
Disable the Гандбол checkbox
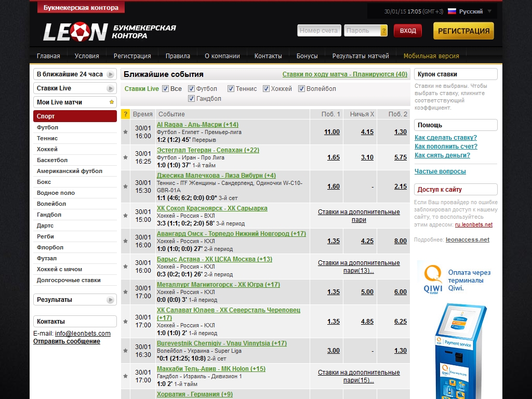pos(191,99)
